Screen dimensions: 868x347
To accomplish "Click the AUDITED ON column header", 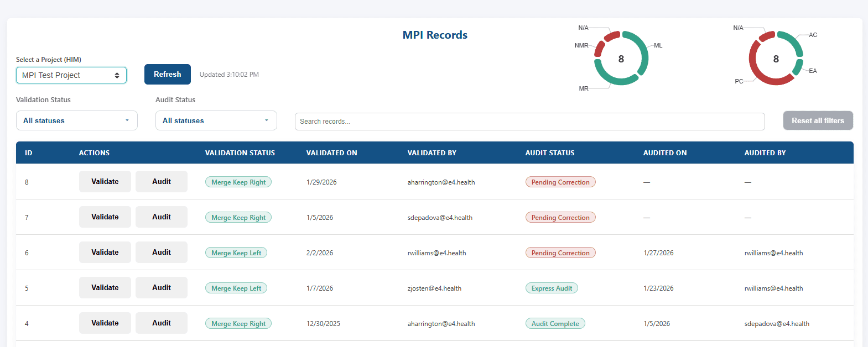I will [665, 153].
